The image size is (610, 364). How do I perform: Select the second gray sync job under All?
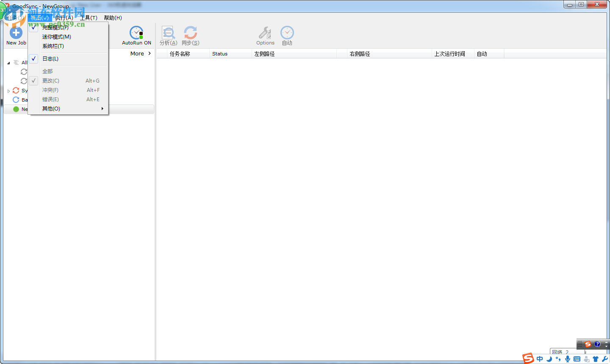pos(24,81)
